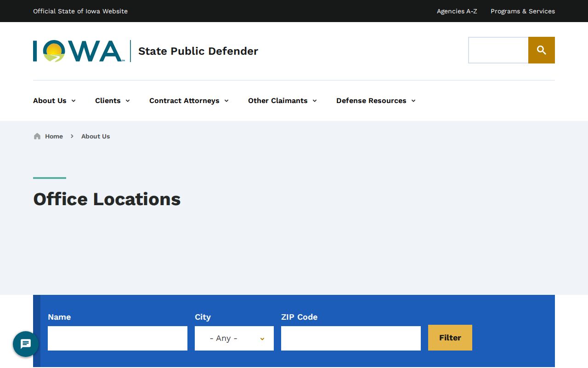This screenshot has height=368, width=588.
Task: Click the home icon in breadcrumb
Action: pyautogui.click(x=37, y=136)
